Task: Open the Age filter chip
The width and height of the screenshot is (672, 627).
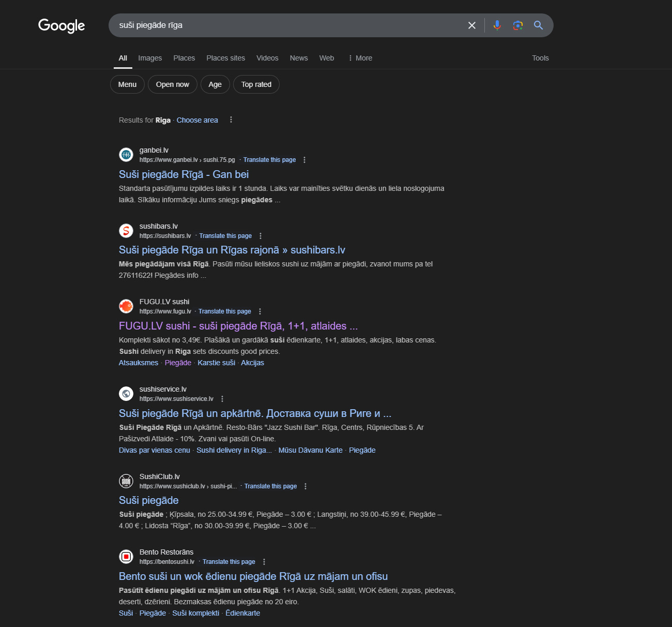Action: pos(215,84)
